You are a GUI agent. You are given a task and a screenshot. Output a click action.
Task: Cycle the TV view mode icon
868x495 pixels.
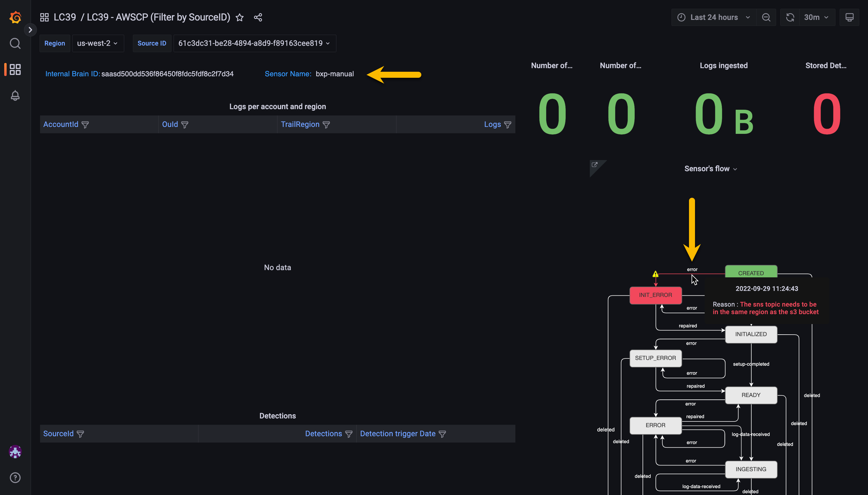[x=849, y=17]
